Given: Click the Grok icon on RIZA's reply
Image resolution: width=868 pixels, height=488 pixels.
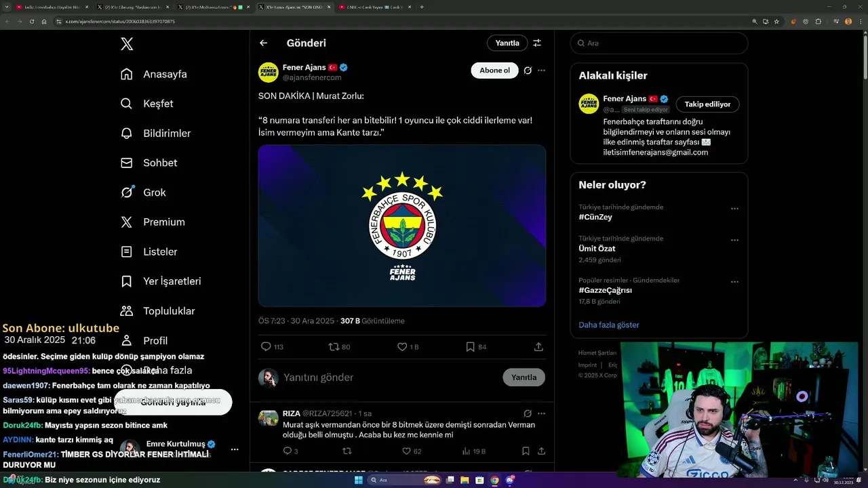Looking at the screenshot, I should [528, 413].
